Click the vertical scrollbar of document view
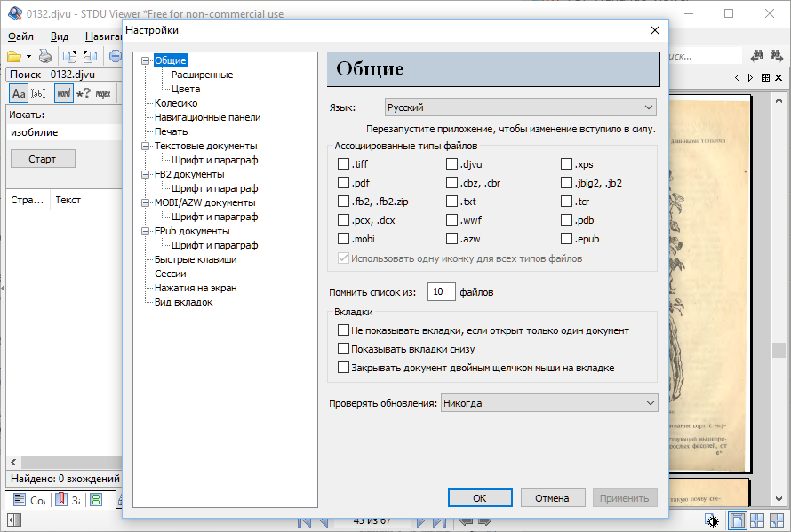 point(778,266)
